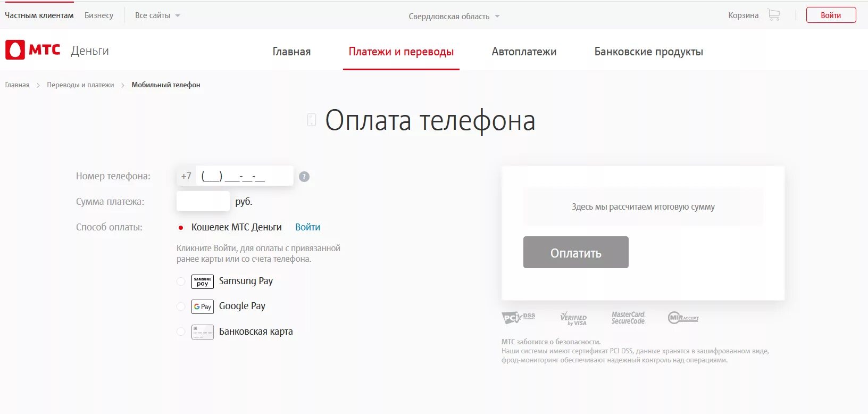Click the Здесь мы рассчитаем итоговую сумму box
The width and height of the screenshot is (868, 414).
[643, 206]
